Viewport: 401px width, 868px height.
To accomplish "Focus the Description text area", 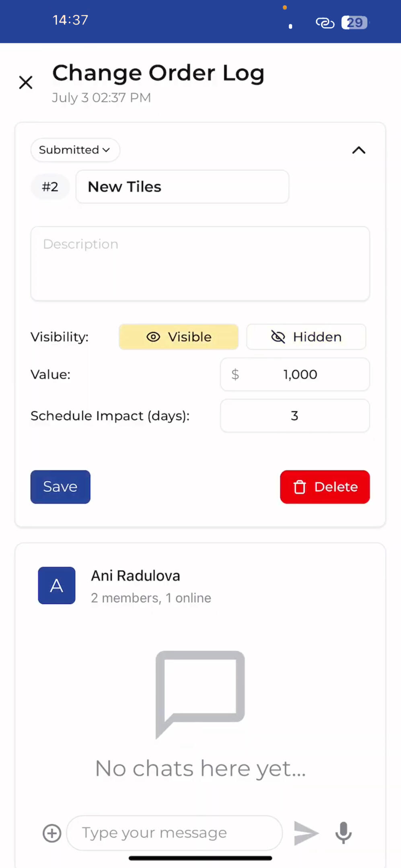I will (x=200, y=263).
